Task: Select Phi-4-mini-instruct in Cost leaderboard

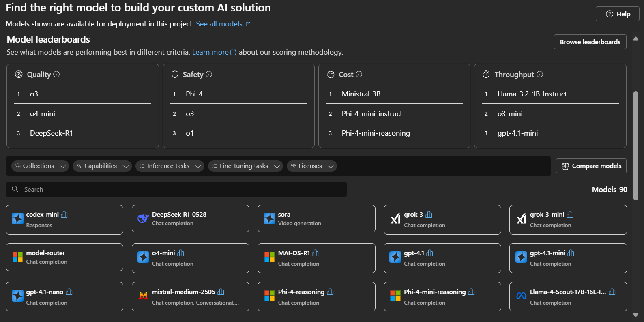Action: coord(372,114)
